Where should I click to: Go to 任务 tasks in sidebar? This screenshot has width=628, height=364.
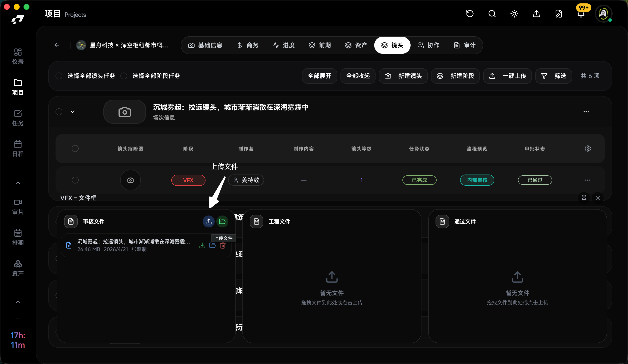coord(18,118)
